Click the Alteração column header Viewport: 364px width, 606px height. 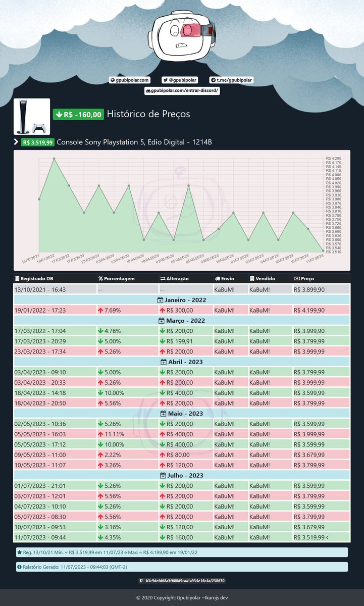click(185, 278)
